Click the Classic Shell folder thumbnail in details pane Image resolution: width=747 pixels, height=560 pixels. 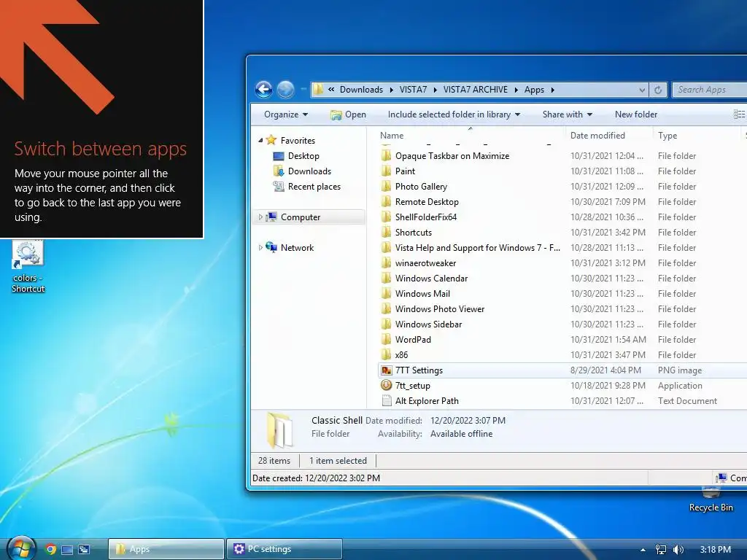pos(279,430)
